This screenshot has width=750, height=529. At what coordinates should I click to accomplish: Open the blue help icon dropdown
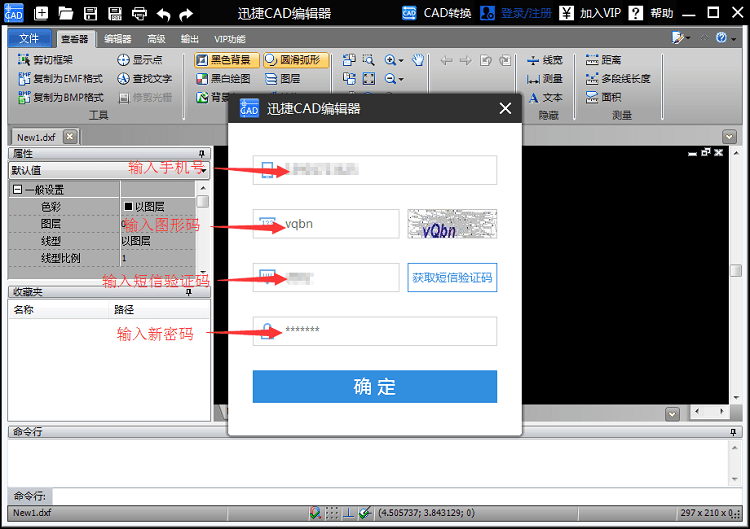(725, 38)
